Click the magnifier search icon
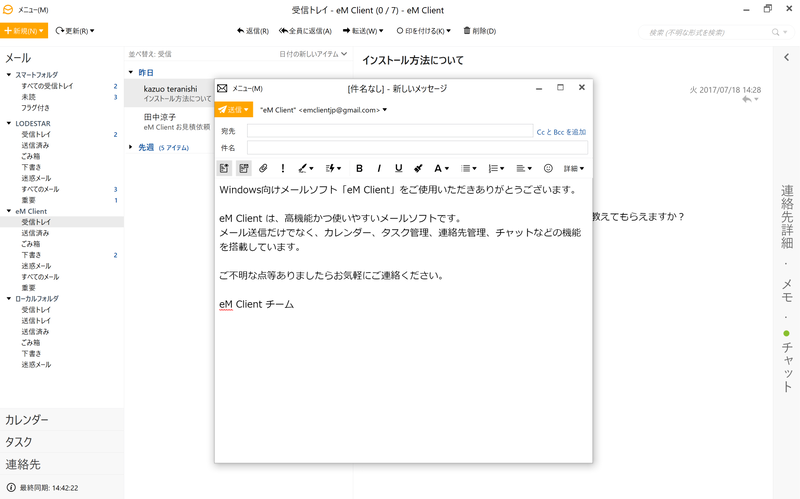Viewport: 800px width, 499px height. pyautogui.click(x=775, y=32)
